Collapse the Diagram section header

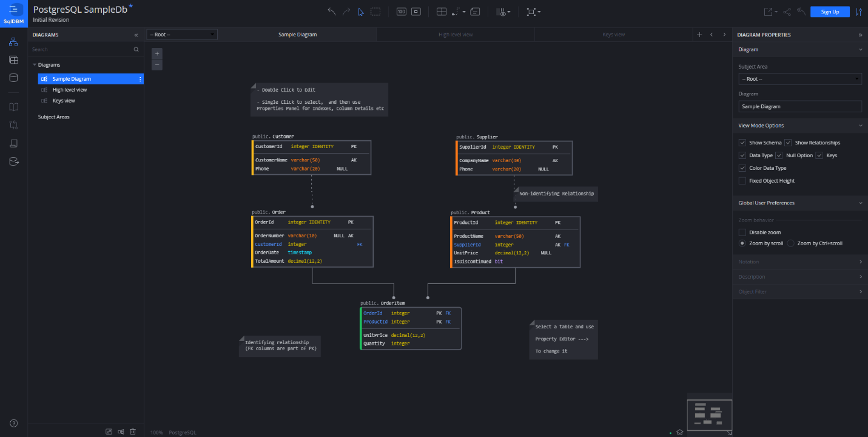pos(799,50)
